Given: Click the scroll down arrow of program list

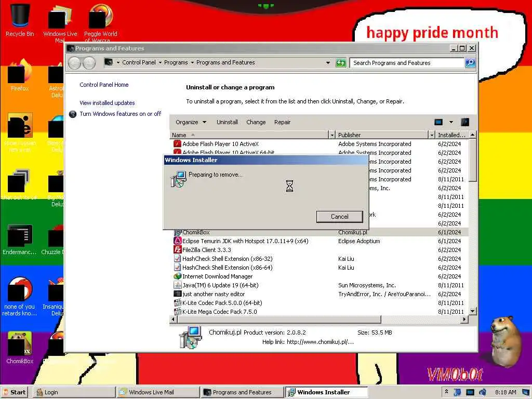Looking at the screenshot, I should tap(473, 311).
